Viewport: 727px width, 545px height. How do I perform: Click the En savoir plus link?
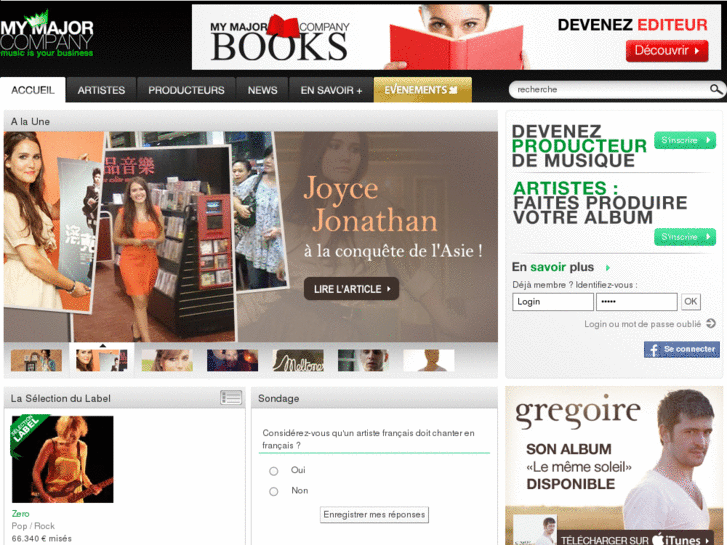pyautogui.click(x=553, y=267)
